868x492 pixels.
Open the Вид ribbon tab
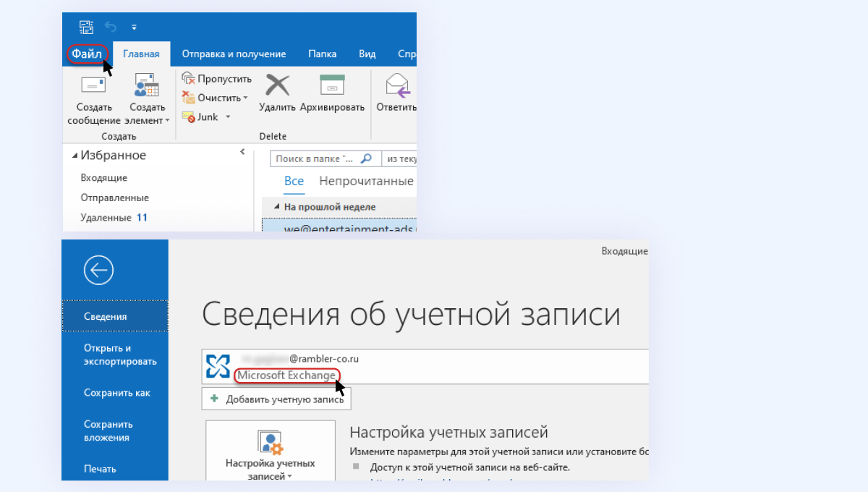point(367,54)
